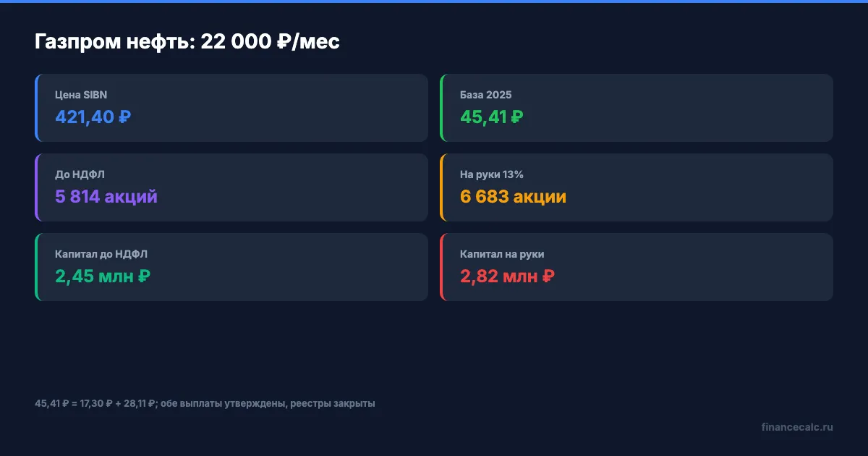Open the financecalc.ru site link
This screenshot has height=456, width=868.
tap(797, 427)
